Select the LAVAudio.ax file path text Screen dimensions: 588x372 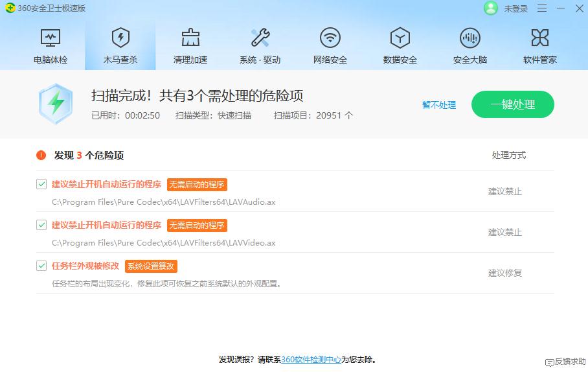(x=163, y=202)
